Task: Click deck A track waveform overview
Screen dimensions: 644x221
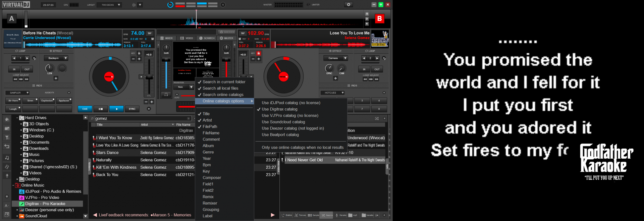Action: pos(72,44)
